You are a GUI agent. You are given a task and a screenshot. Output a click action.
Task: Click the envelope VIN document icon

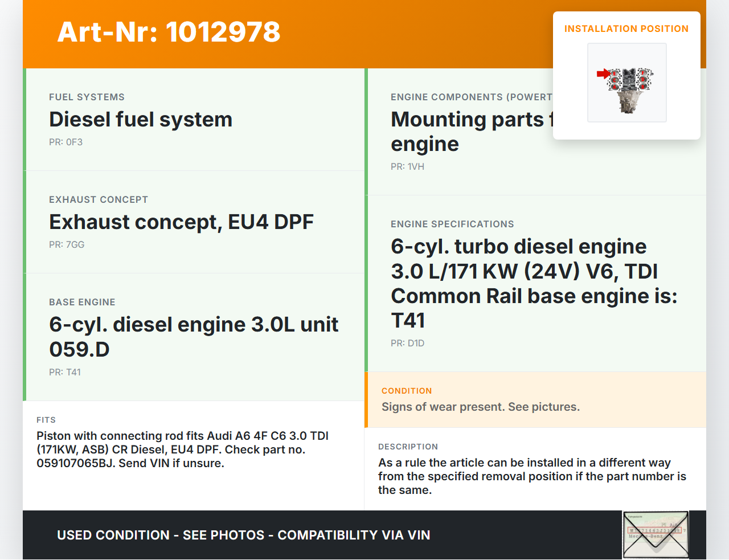[x=656, y=535]
